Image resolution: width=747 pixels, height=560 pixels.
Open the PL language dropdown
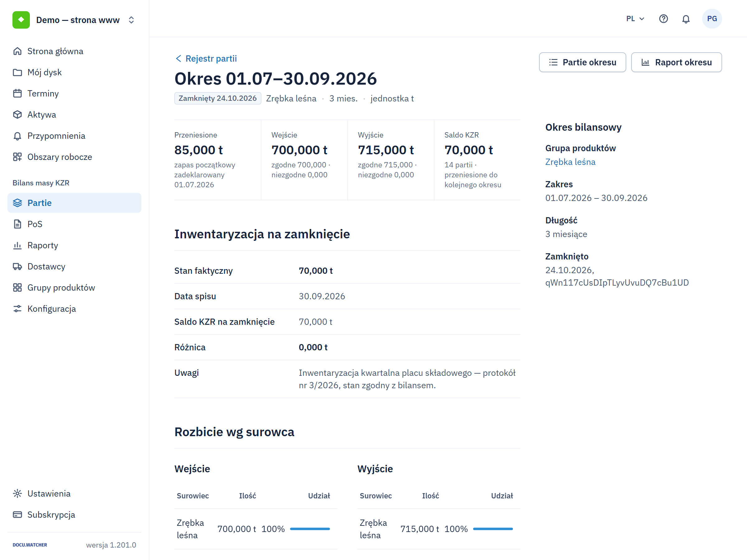coord(635,19)
